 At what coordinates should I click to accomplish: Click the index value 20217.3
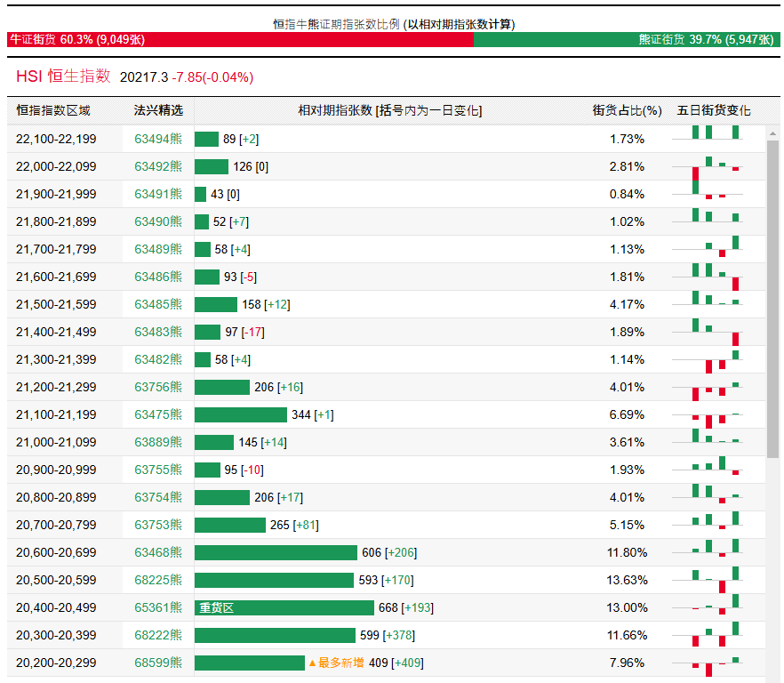144,77
